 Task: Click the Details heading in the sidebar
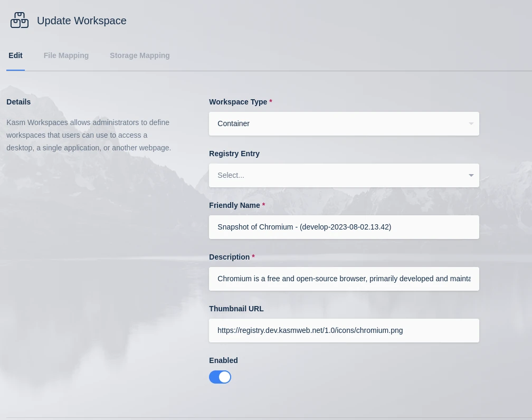(x=18, y=102)
